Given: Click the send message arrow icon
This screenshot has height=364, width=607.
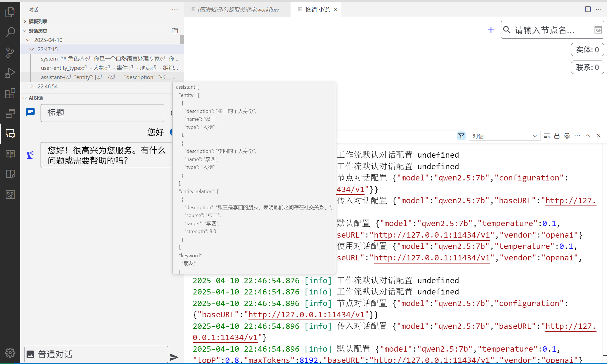Looking at the screenshot, I should pos(174,357).
